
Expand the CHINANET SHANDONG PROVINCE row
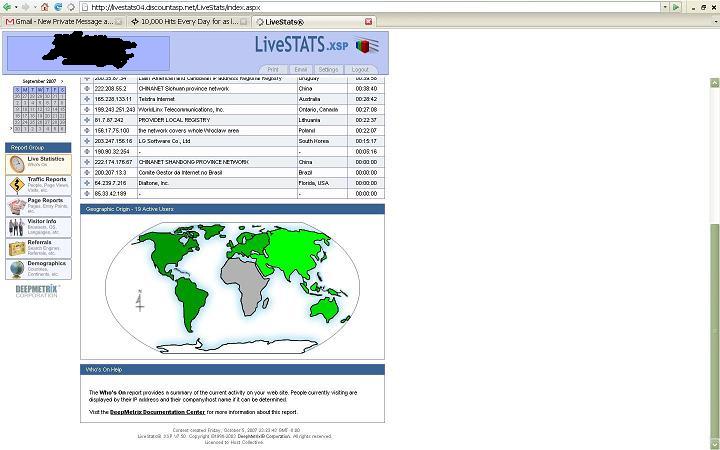pyautogui.click(x=87, y=162)
